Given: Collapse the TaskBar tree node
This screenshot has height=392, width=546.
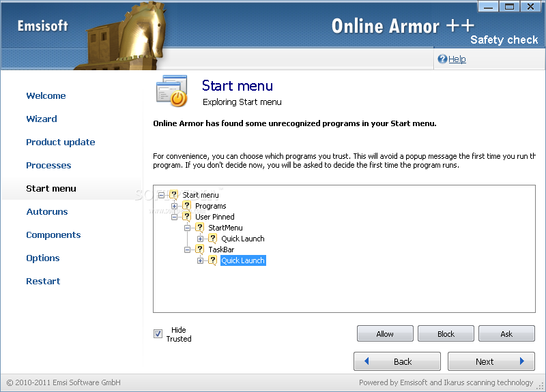Looking at the screenshot, I should click(187, 250).
